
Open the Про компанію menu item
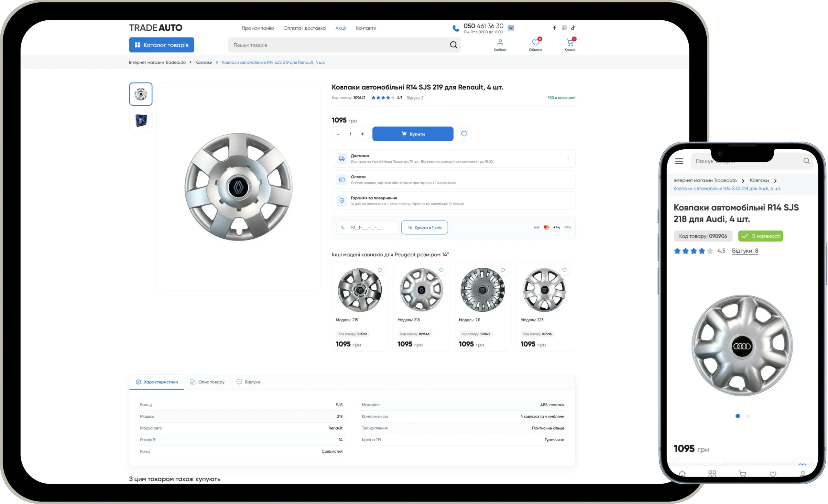[257, 28]
